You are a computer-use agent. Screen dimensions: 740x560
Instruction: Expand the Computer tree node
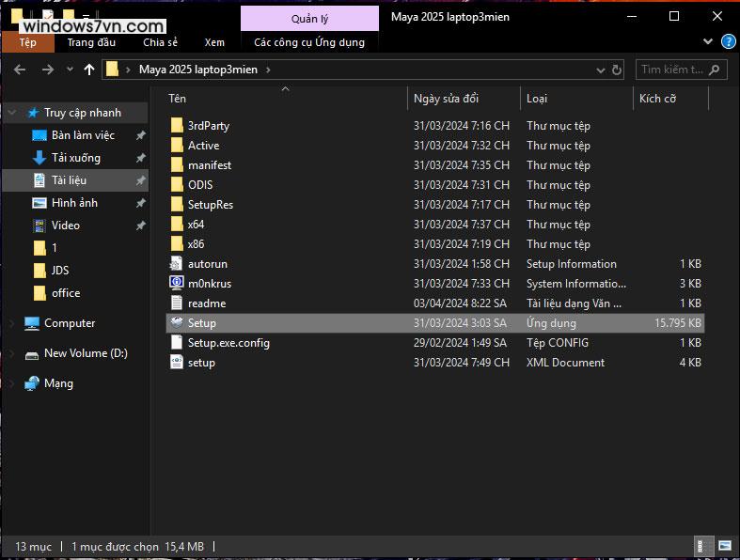(12, 323)
